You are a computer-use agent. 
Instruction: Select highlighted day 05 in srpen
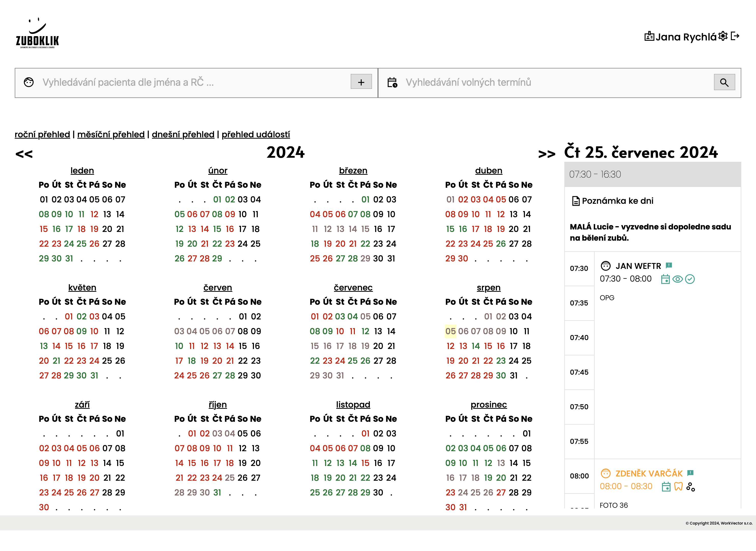(450, 331)
